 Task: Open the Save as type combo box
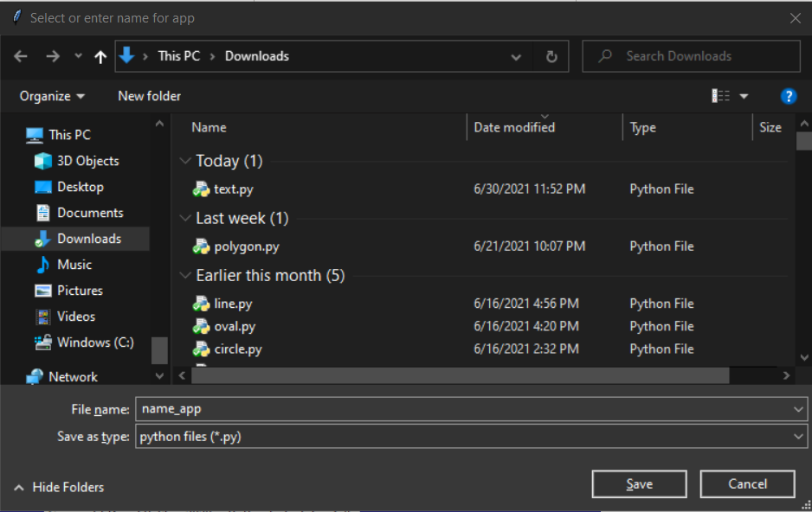coord(471,437)
